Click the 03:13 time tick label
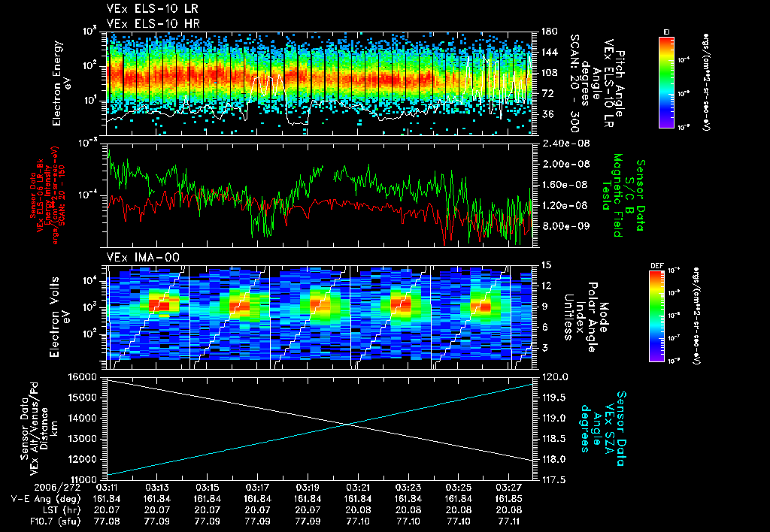 click(x=156, y=488)
